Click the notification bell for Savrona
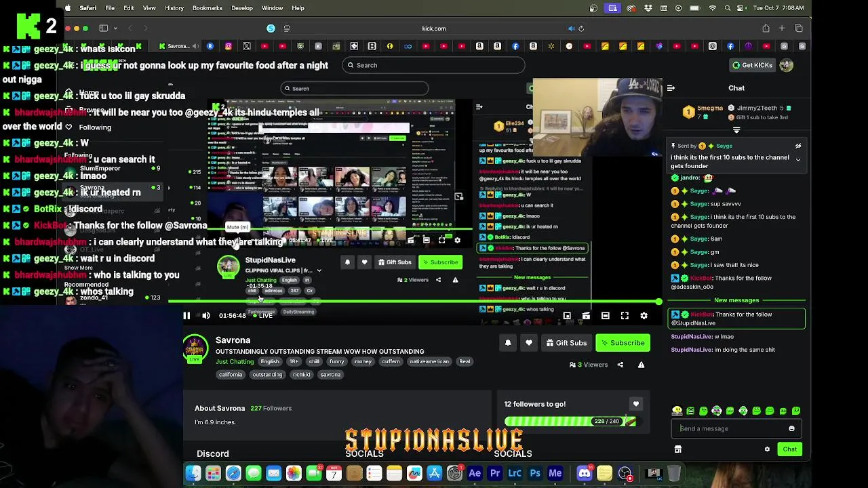This screenshot has height=488, width=868. click(x=508, y=343)
